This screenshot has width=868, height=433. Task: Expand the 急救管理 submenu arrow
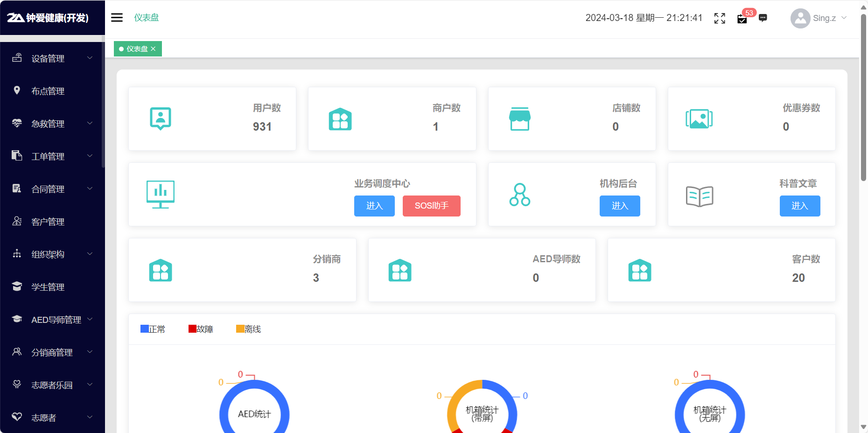click(90, 123)
